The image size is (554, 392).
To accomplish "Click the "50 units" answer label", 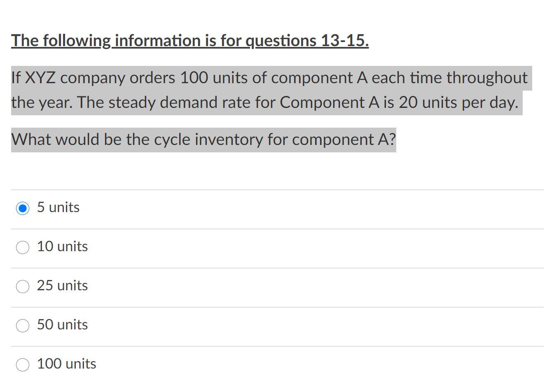I will click(x=62, y=325).
